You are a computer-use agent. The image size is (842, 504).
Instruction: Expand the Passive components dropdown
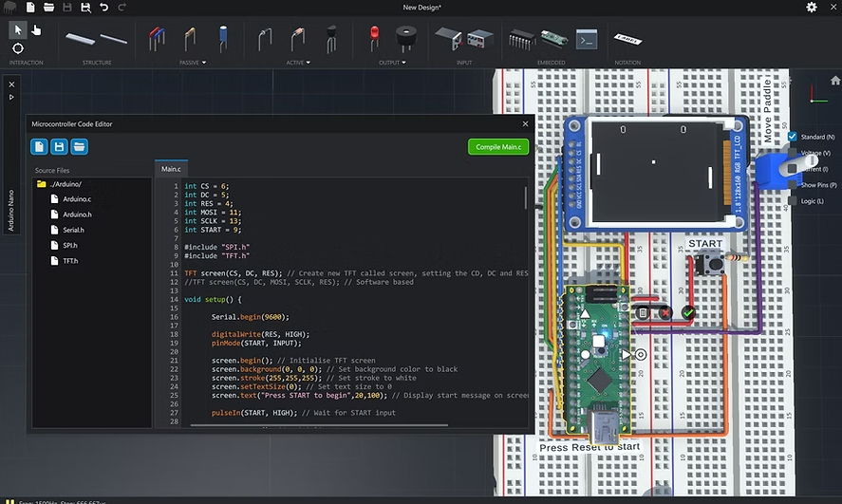pyautogui.click(x=204, y=63)
